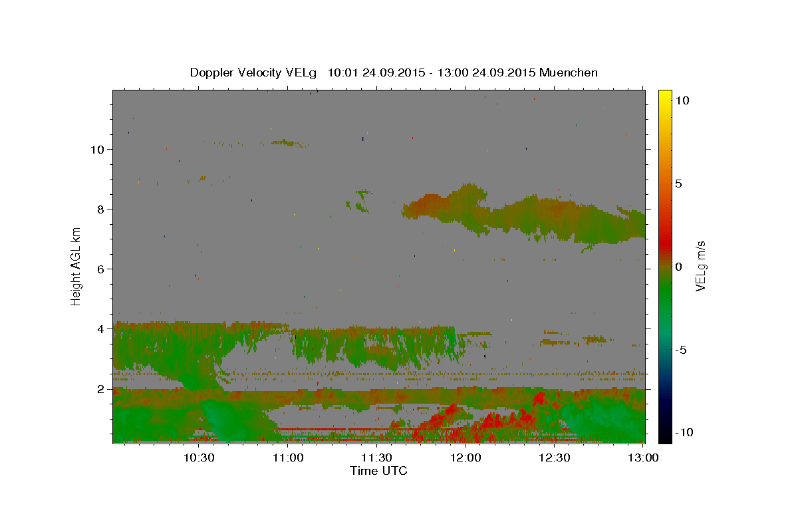This screenshot has height=532, width=798.
Task: Click the 'Height AGL km' axis title
Action: point(76,266)
